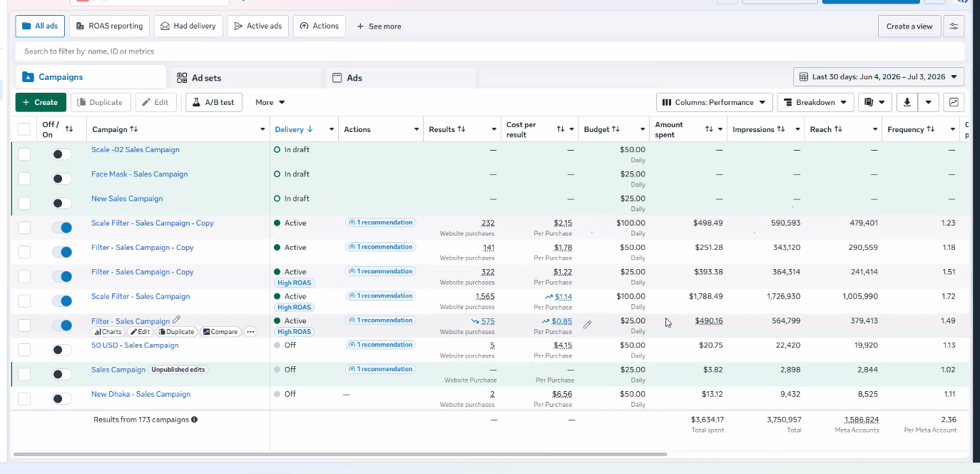Click the $4.15 cost per result value
The height and width of the screenshot is (474, 980).
563,346
